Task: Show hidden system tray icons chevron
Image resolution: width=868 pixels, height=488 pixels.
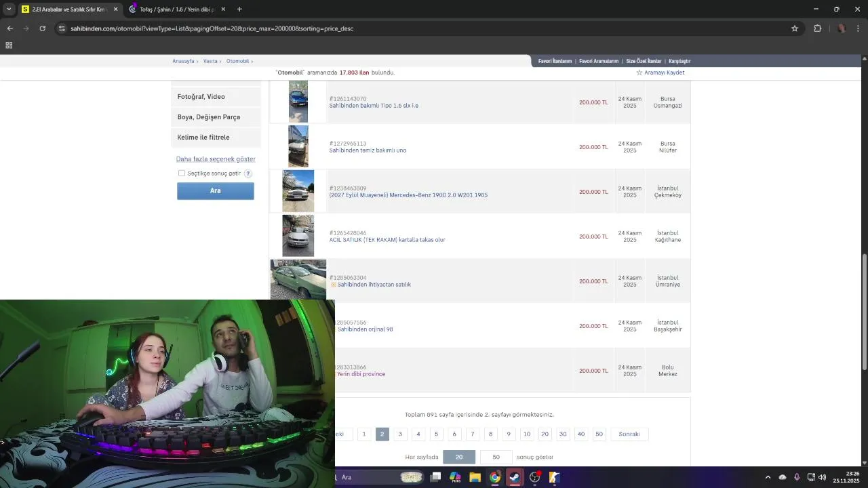Action: [768, 477]
